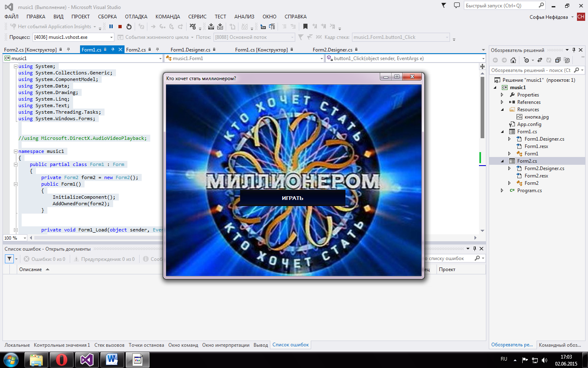588x368 pixels.
Task: Click the Solution Explorer search magnifier icon
Action: pos(577,70)
